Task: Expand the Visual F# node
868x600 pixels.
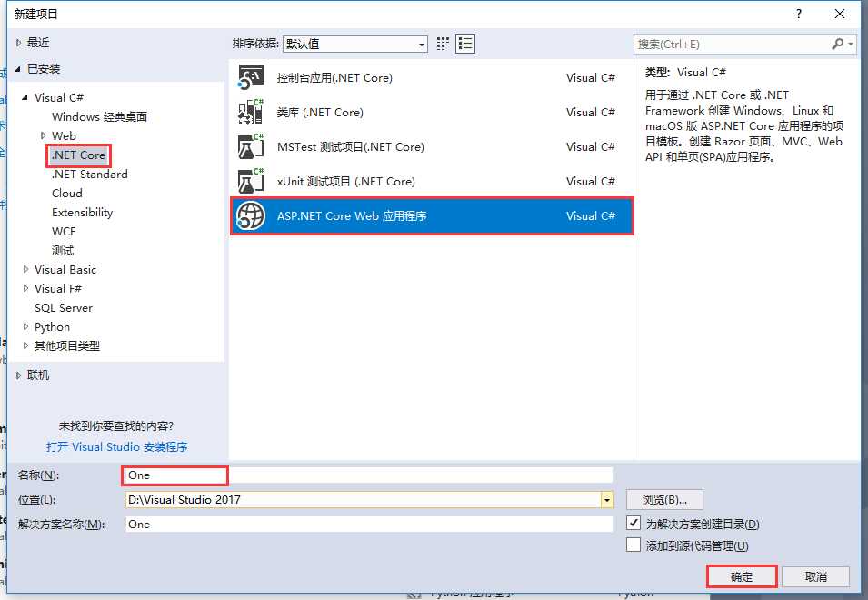Action: click(25, 288)
